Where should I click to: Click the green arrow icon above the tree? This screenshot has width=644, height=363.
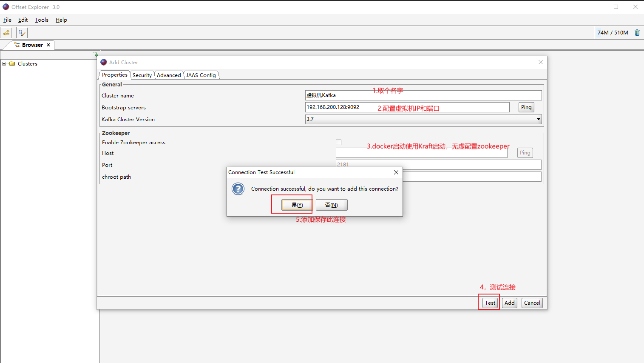point(96,54)
